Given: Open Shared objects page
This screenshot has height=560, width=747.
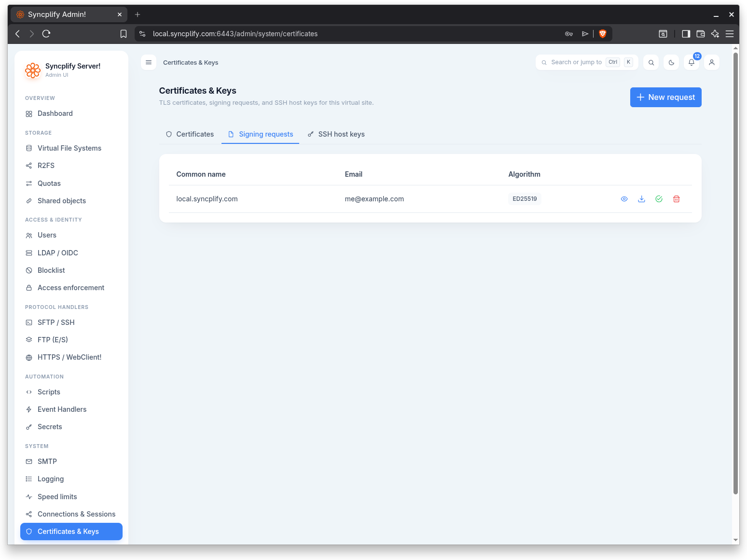Looking at the screenshot, I should pyautogui.click(x=71, y=201).
